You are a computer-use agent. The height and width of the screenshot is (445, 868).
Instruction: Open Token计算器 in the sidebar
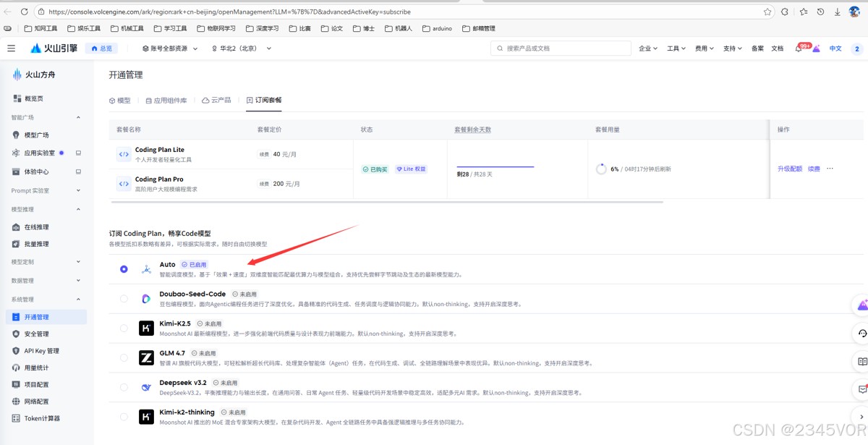coord(43,418)
